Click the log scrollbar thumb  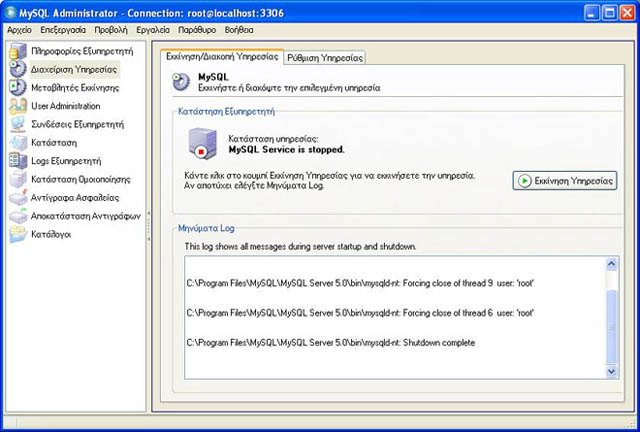(611, 327)
